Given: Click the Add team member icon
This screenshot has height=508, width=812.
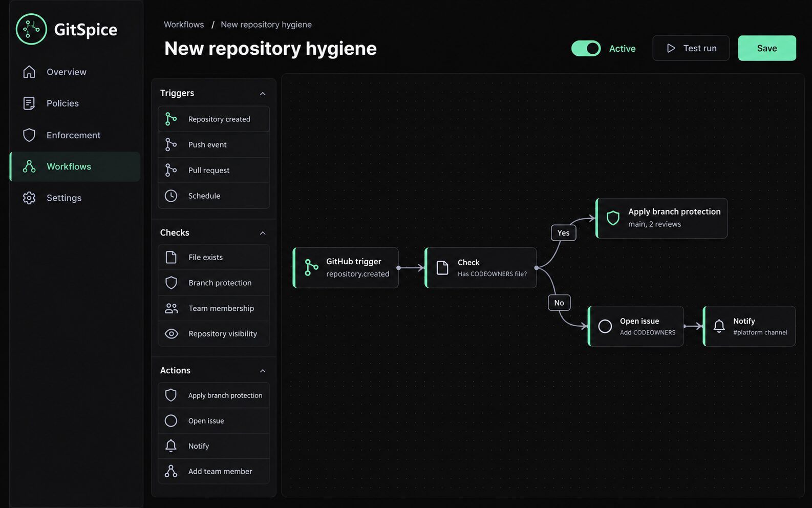Looking at the screenshot, I should (x=171, y=471).
